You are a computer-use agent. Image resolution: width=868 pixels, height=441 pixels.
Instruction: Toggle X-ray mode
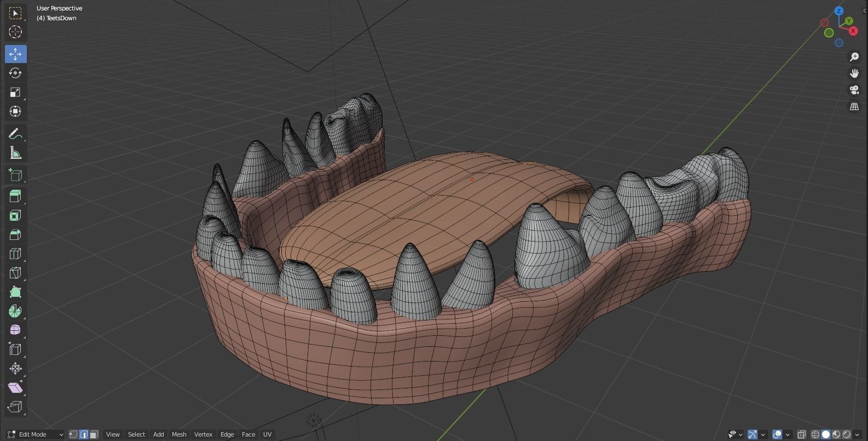[x=802, y=434]
